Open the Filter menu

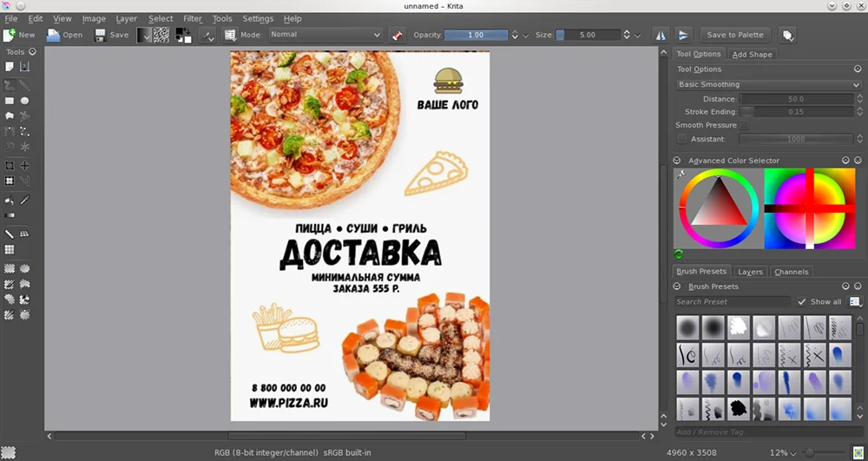click(x=192, y=18)
